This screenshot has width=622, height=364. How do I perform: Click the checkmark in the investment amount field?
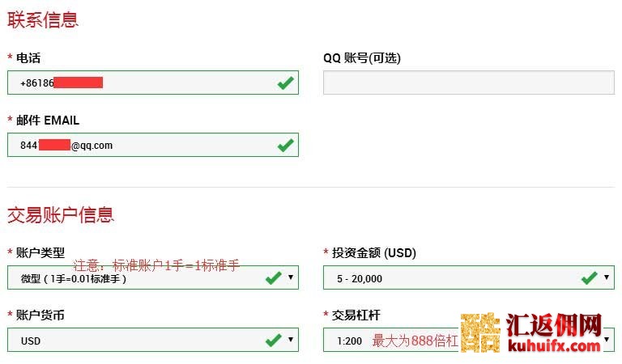[589, 278]
